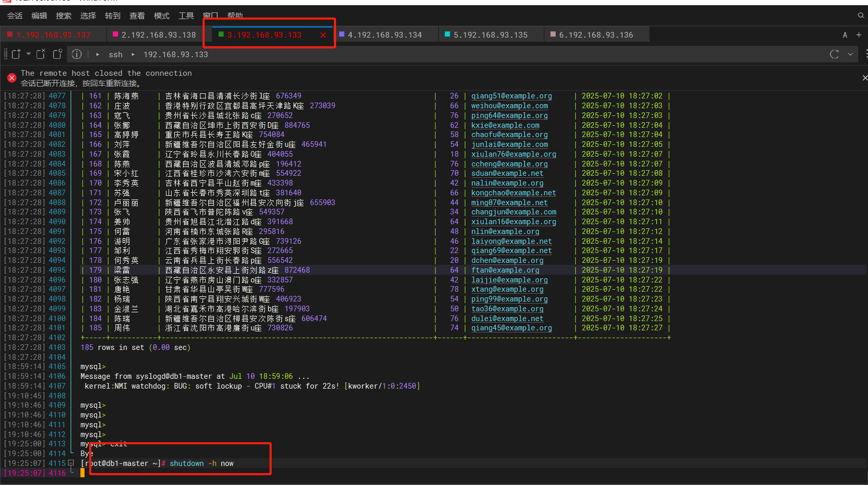The width and height of the screenshot is (868, 485).
Task: Click the toolbar drag grip handle
Action: pos(6,54)
